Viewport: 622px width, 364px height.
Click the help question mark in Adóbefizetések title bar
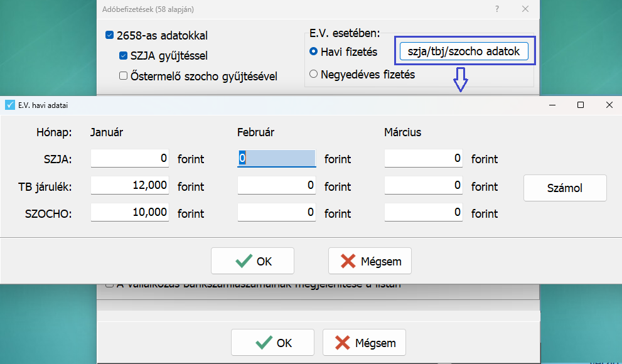click(497, 9)
